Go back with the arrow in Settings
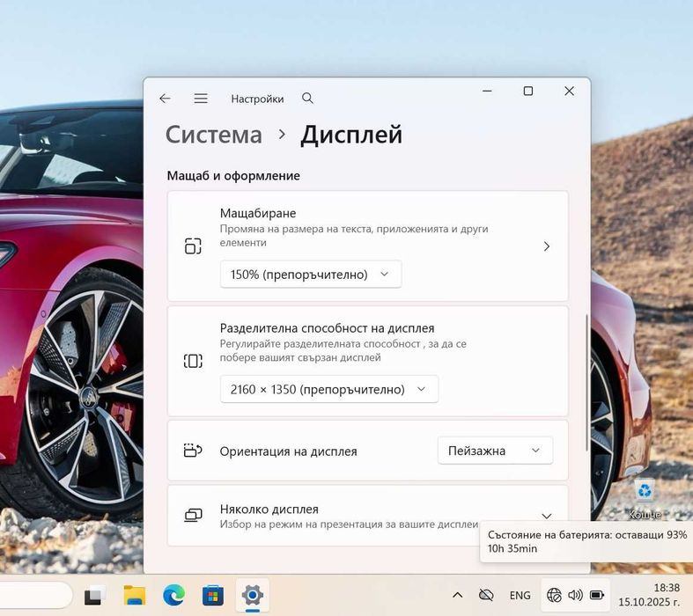 165,99
